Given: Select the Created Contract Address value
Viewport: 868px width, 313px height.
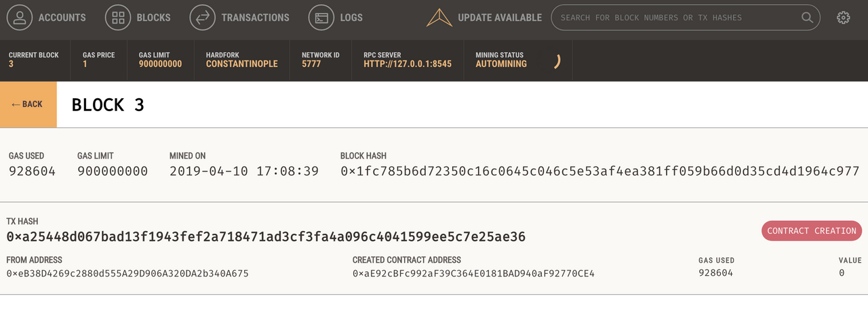Looking at the screenshot, I should (x=473, y=274).
